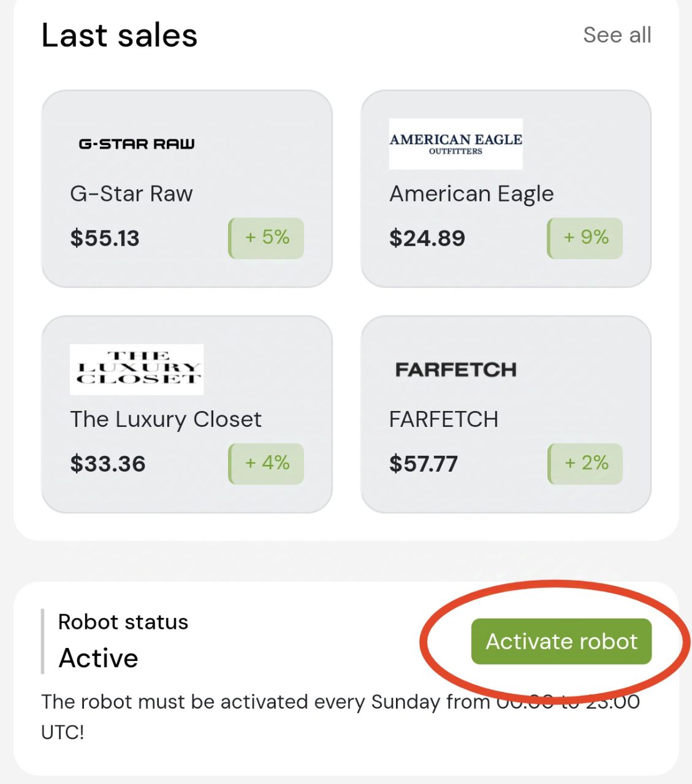Select the American Eagle name label
The width and height of the screenshot is (692, 784).
pos(471,194)
